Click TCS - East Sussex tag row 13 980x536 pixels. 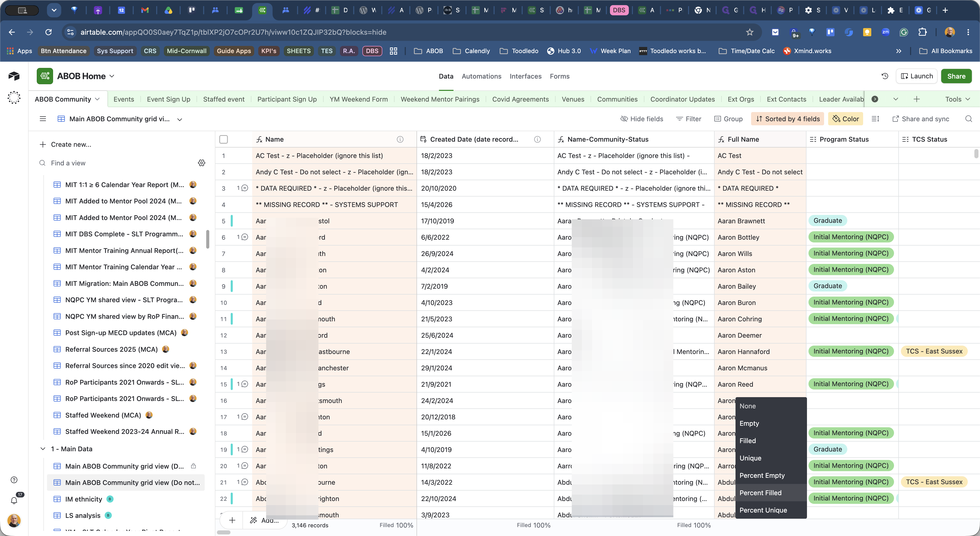pyautogui.click(x=934, y=351)
